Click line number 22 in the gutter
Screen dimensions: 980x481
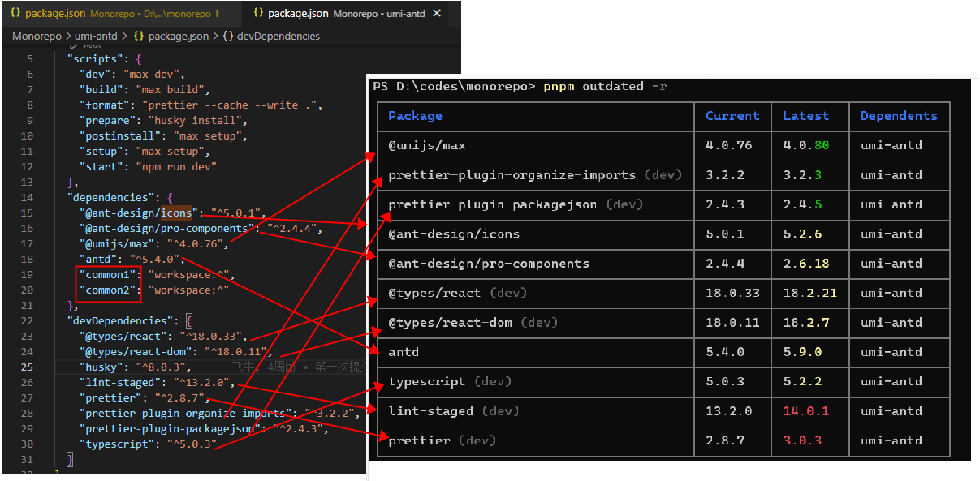click(x=28, y=320)
